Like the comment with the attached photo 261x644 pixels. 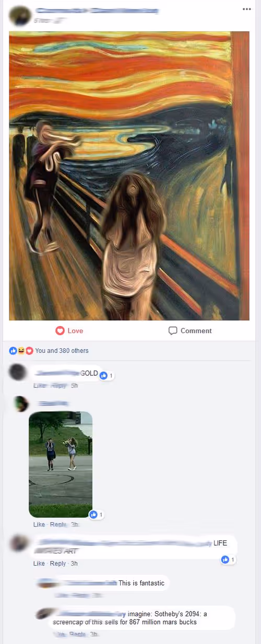click(39, 524)
